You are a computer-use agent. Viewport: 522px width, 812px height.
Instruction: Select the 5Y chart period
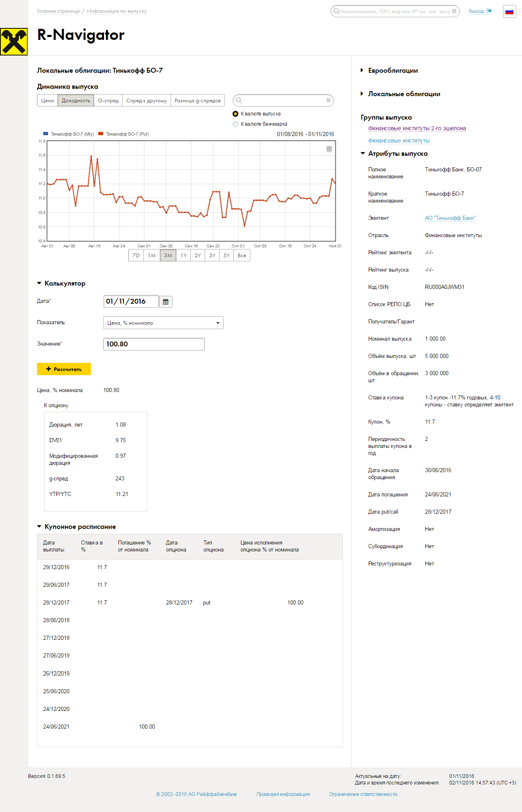tap(226, 256)
